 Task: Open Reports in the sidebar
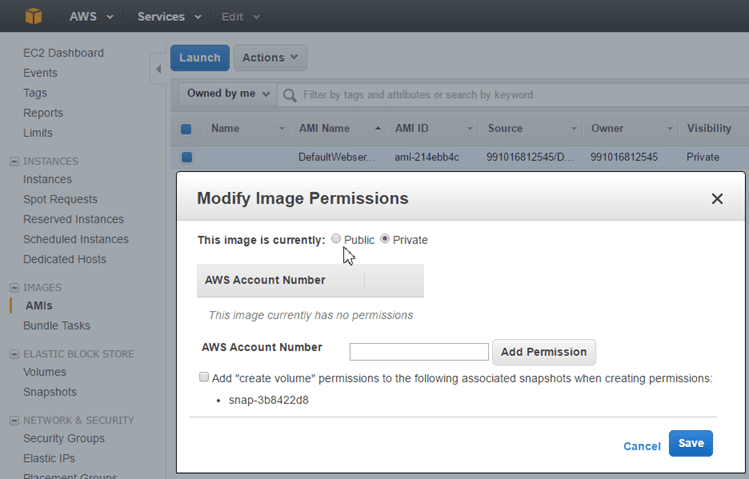point(43,113)
